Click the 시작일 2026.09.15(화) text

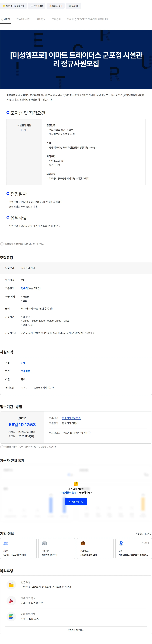coord(22,432)
